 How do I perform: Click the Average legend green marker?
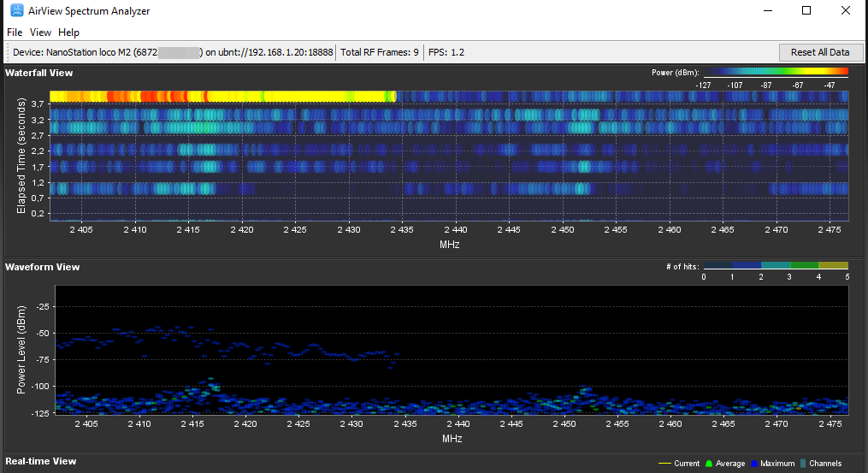point(709,464)
